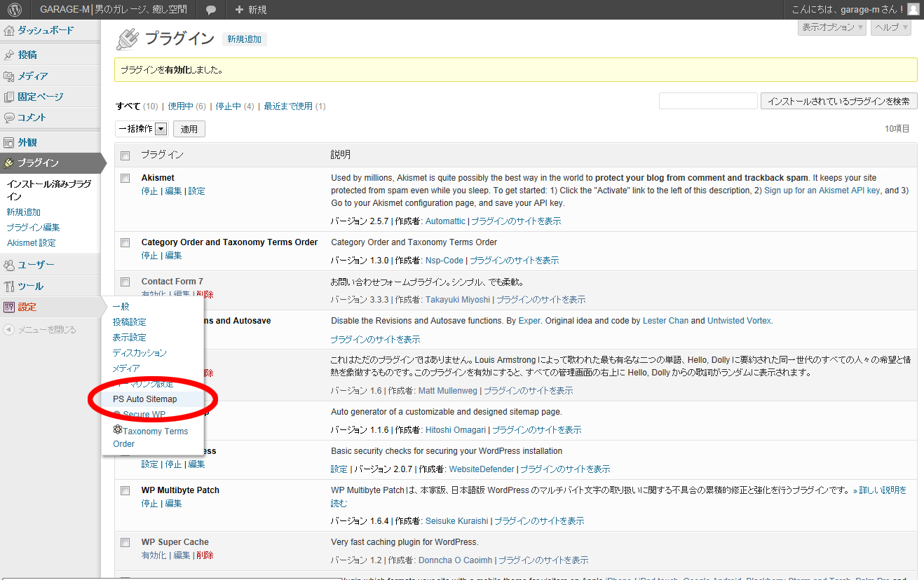Click 有効化 under WP Super Cache
Image resolution: width=924 pixels, height=580 pixels.
click(x=154, y=555)
